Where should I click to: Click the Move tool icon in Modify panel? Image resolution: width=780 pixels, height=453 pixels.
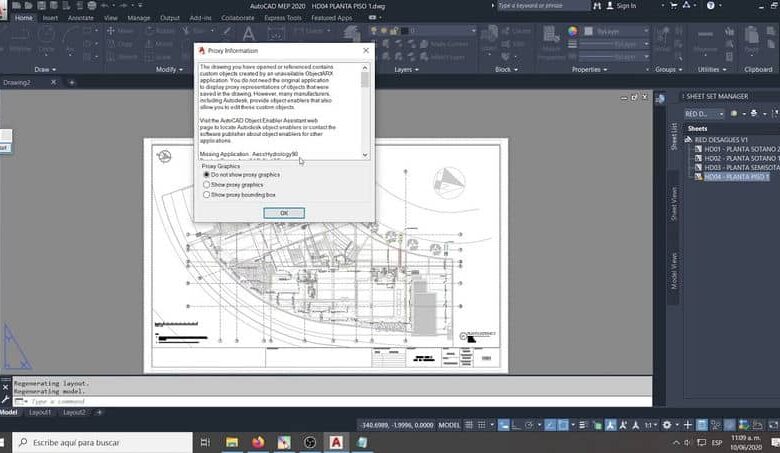point(110,31)
